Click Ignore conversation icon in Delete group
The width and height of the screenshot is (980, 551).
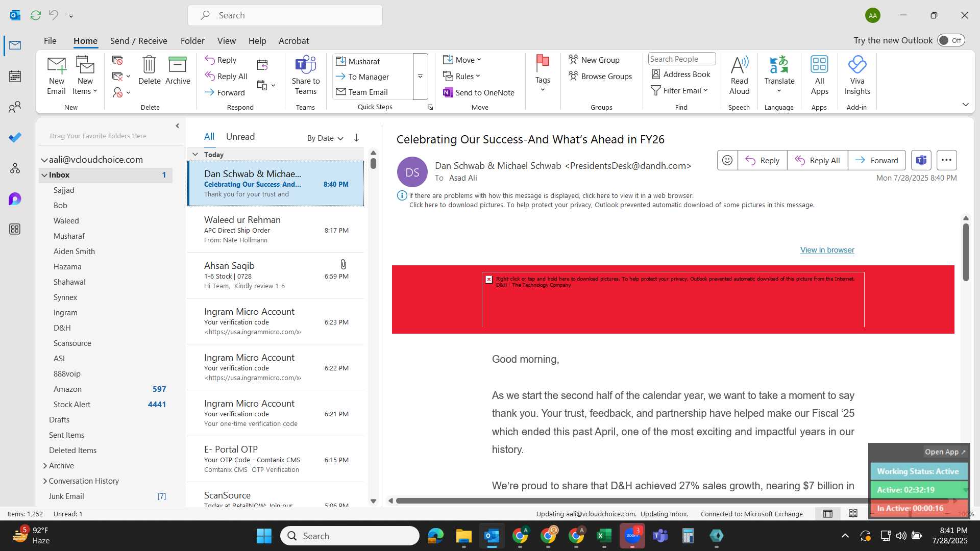click(117, 61)
